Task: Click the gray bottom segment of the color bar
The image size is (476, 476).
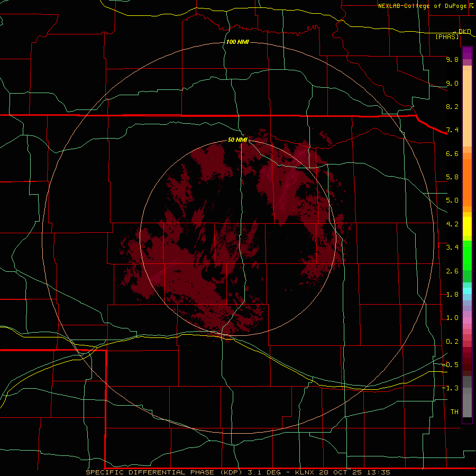Action: [467, 405]
